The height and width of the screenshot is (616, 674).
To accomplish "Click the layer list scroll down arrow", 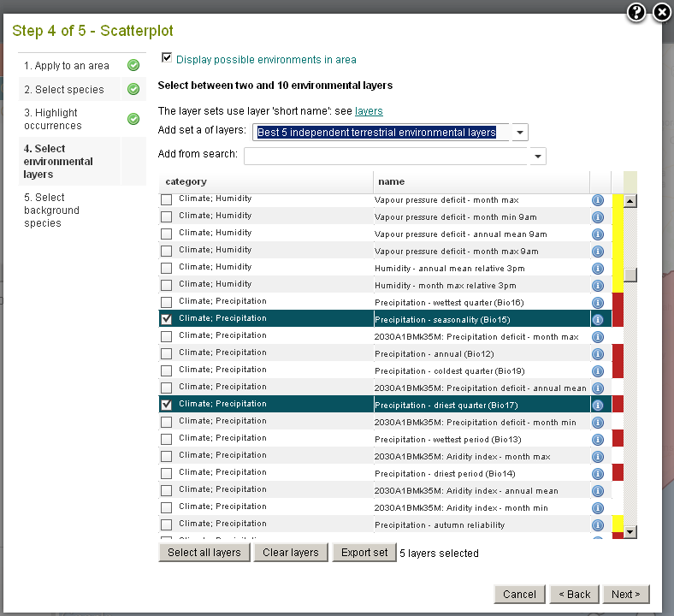I will tap(630, 532).
